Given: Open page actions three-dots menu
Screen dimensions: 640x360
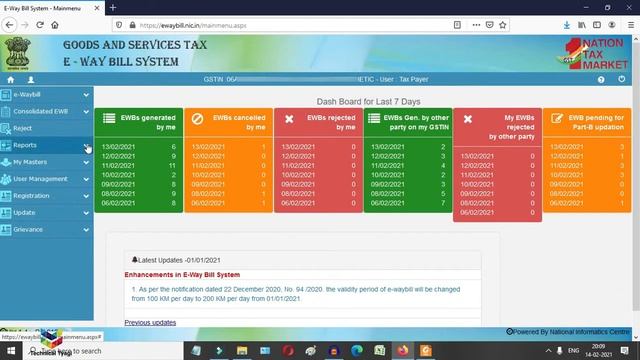Looking at the screenshot, I should (x=476, y=25).
